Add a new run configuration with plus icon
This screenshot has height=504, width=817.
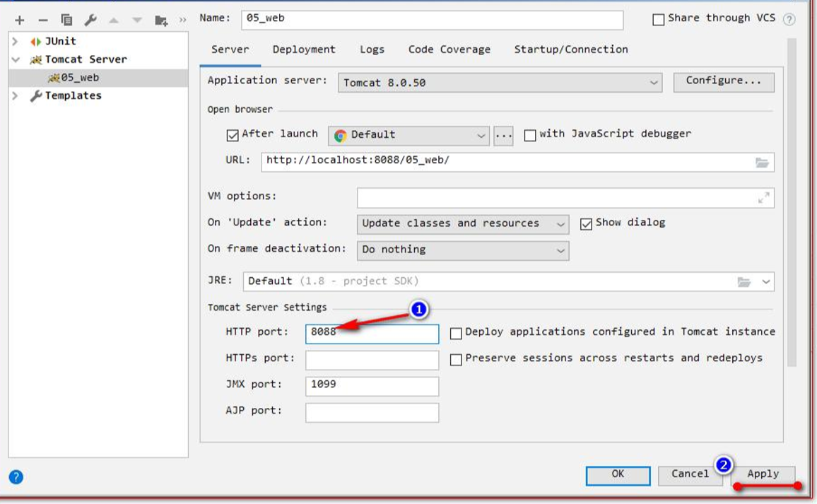pos(20,20)
